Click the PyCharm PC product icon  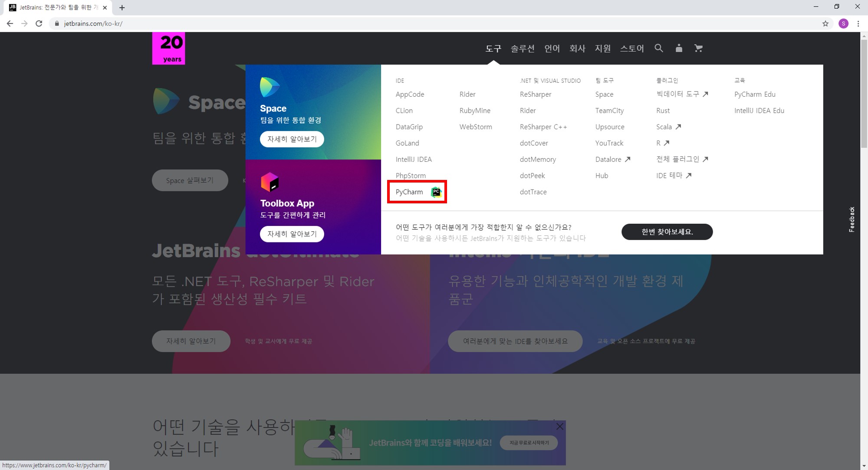pyautogui.click(x=436, y=192)
